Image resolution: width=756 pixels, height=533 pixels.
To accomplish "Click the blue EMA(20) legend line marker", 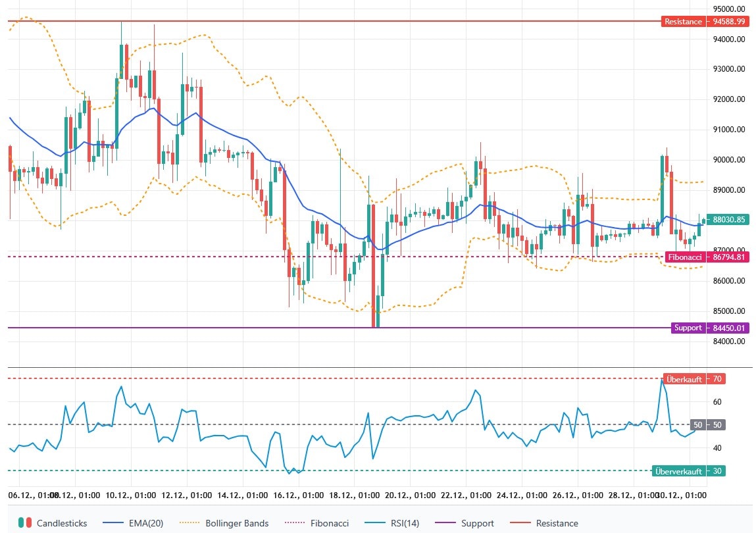I will point(114,523).
